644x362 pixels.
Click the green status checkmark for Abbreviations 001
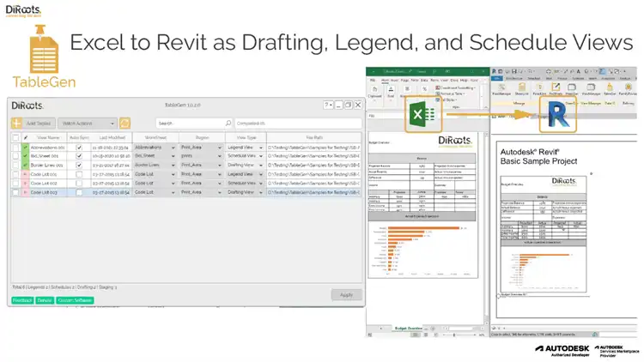click(x=26, y=147)
